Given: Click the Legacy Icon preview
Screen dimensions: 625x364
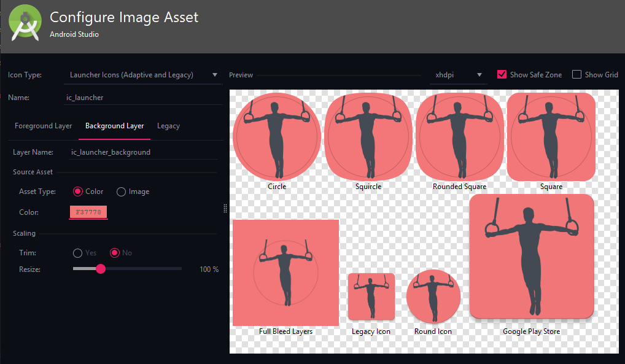Looking at the screenshot, I should [x=371, y=296].
